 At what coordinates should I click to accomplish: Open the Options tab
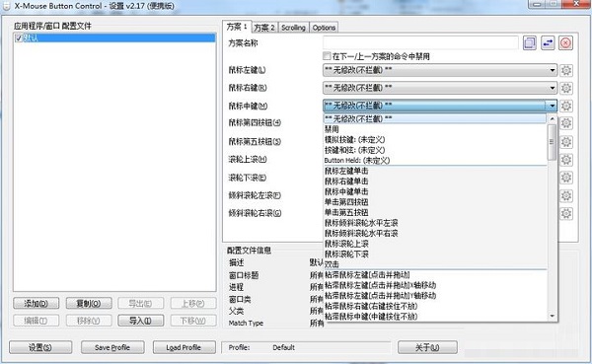point(324,28)
